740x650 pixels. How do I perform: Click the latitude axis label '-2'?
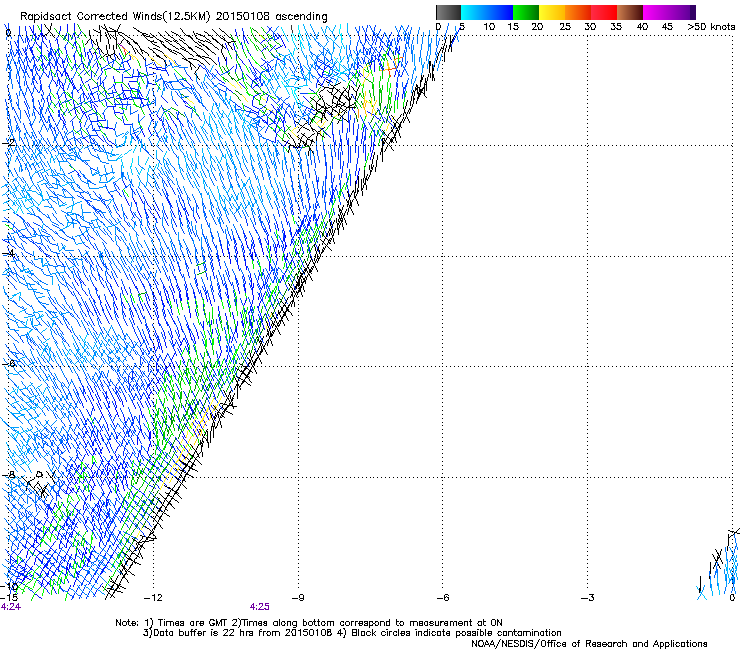8,143
